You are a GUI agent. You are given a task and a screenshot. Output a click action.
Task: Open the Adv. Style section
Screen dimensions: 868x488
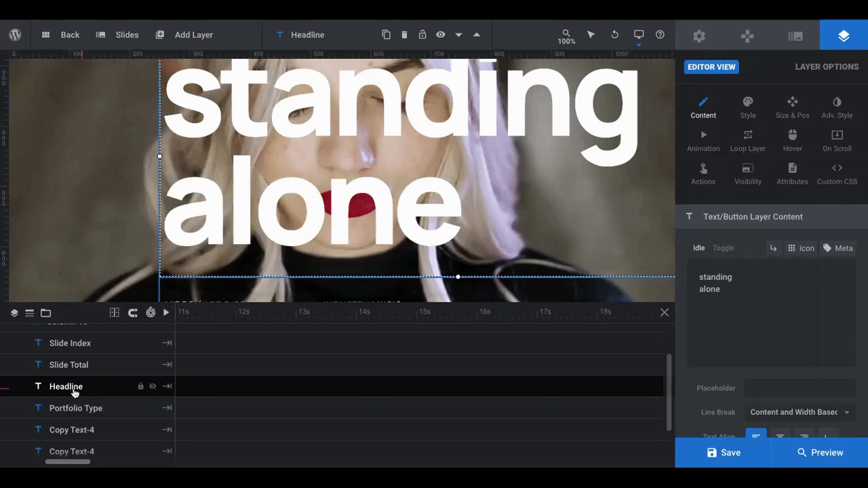(837, 108)
